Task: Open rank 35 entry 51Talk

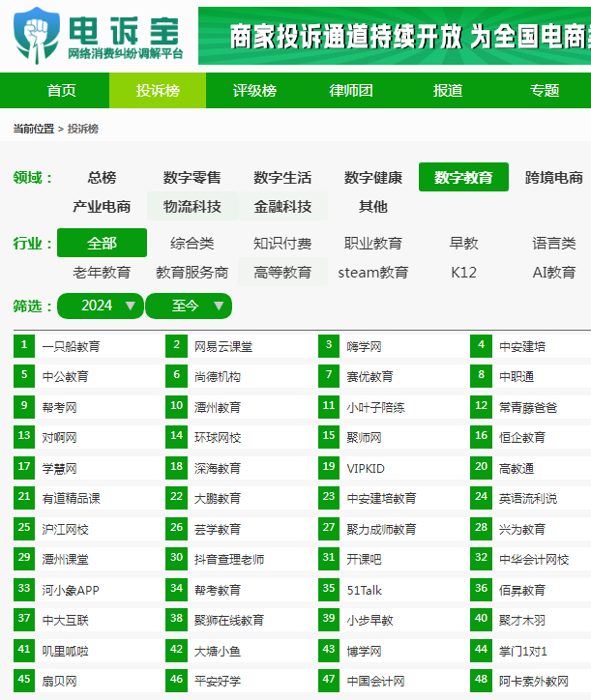Action: 365,590
